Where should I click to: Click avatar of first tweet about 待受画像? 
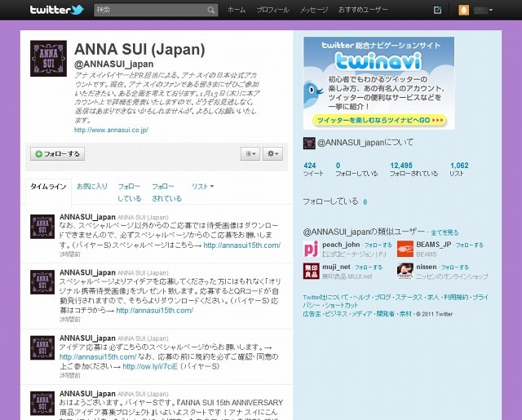(x=42, y=227)
